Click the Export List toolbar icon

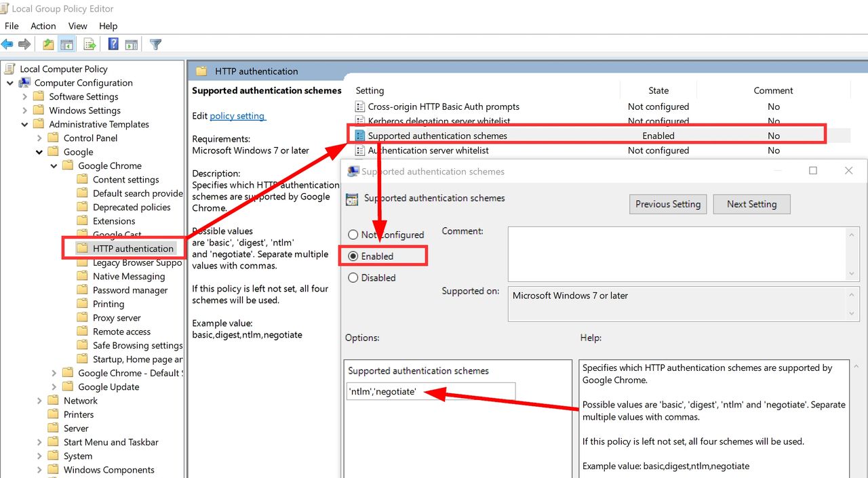(90, 45)
